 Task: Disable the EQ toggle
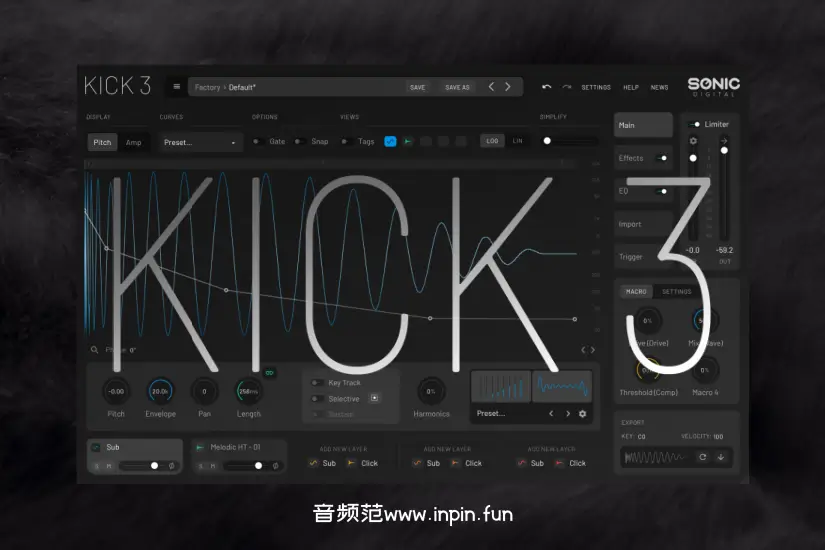tap(661, 191)
